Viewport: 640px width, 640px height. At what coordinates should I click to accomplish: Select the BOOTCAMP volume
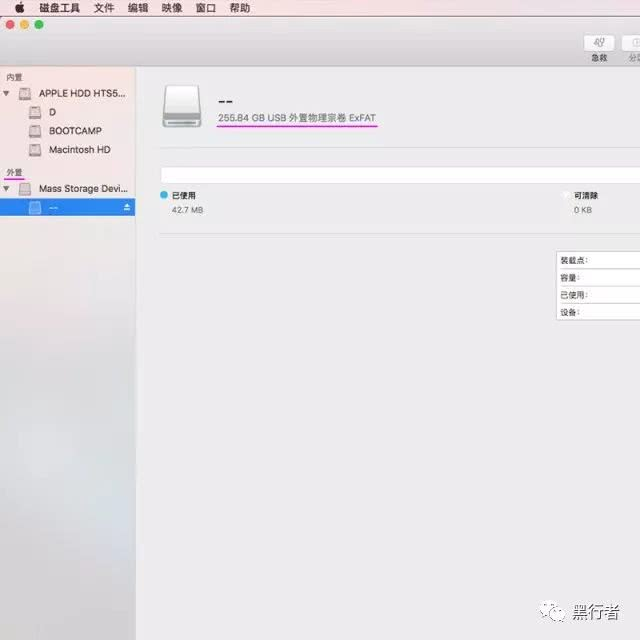(x=75, y=131)
